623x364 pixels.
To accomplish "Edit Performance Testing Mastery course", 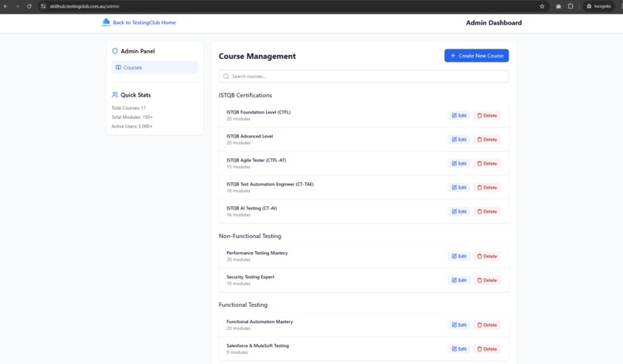I will (459, 257).
